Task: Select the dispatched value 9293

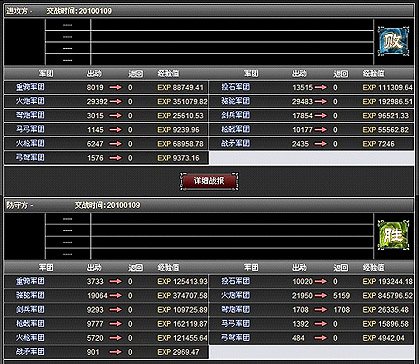Action: click(95, 310)
